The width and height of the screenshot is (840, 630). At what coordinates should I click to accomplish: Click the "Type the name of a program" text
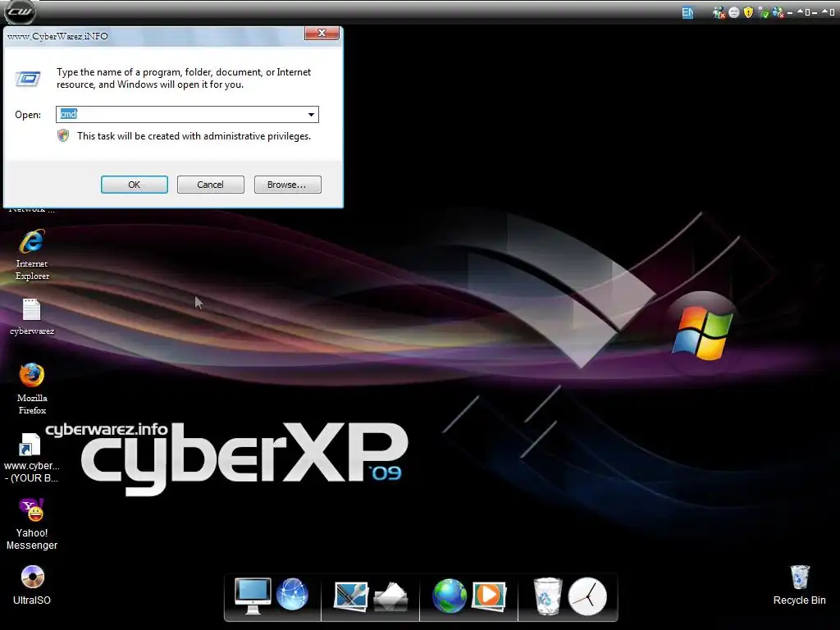117,72
